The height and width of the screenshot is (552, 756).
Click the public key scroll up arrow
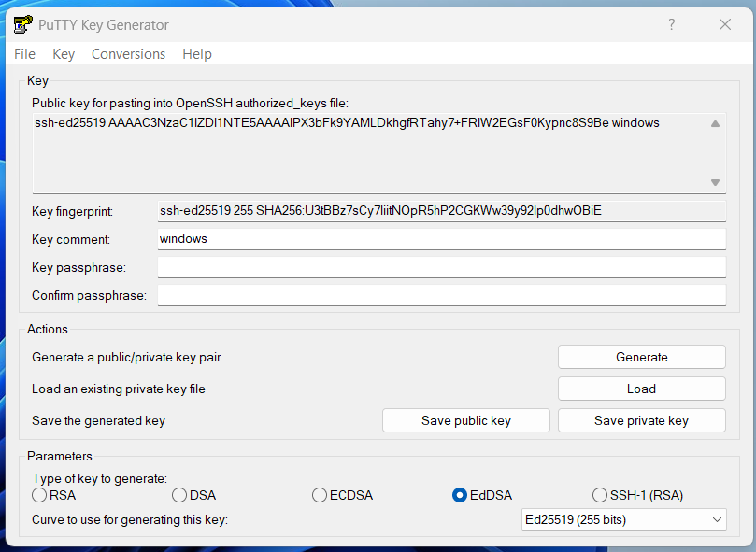[715, 124]
